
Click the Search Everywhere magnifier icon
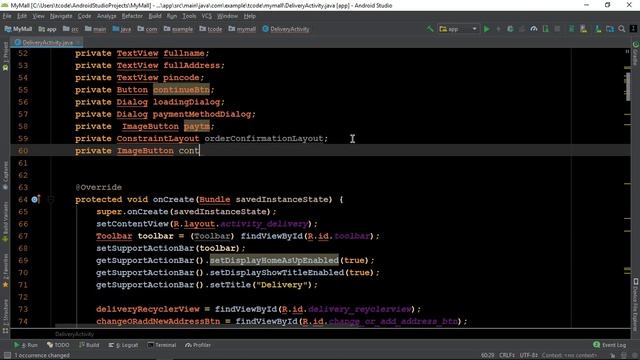[x=622, y=29]
